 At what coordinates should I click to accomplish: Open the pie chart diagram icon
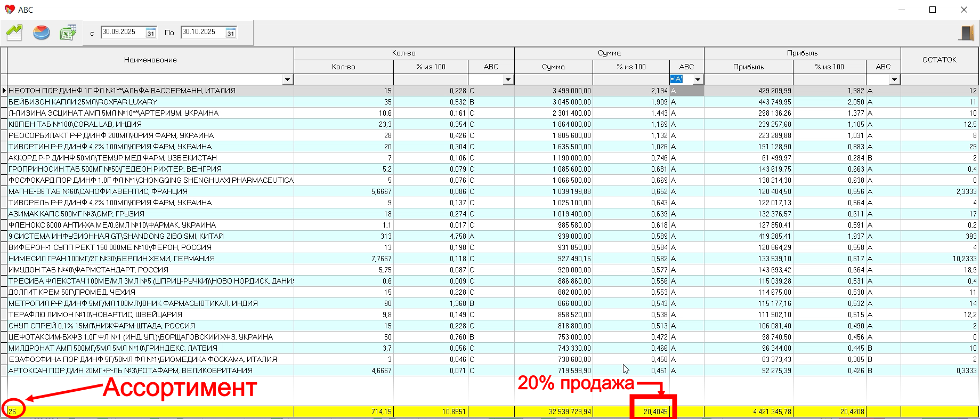(x=41, y=33)
